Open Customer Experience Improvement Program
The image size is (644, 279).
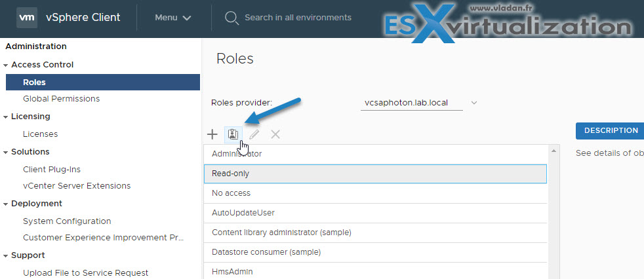click(x=104, y=238)
